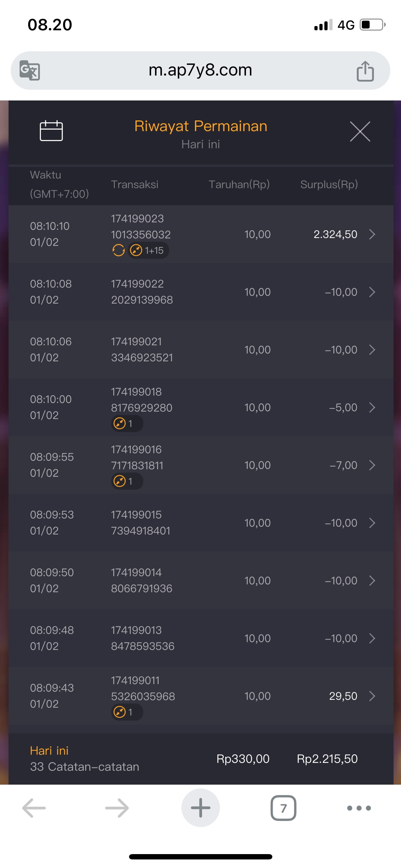The height and width of the screenshot is (868, 401).
Task: Go forward with browser forward arrow
Action: pos(117,808)
